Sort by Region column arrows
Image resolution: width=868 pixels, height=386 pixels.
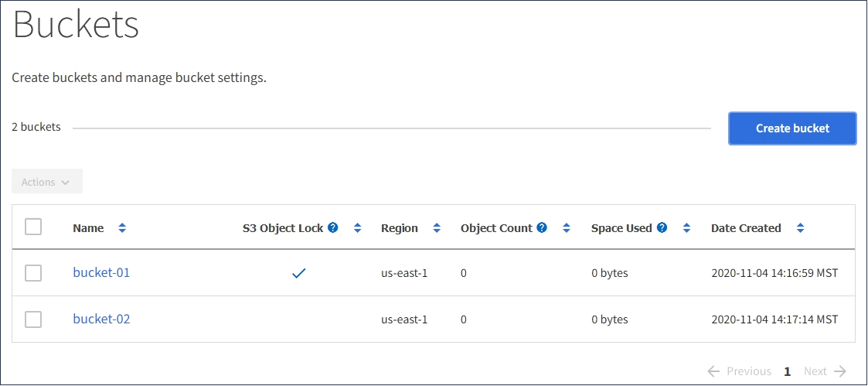point(437,228)
